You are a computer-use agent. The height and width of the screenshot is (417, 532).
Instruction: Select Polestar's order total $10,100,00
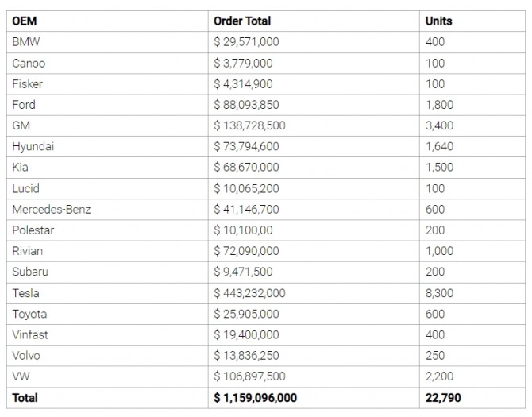tap(243, 230)
